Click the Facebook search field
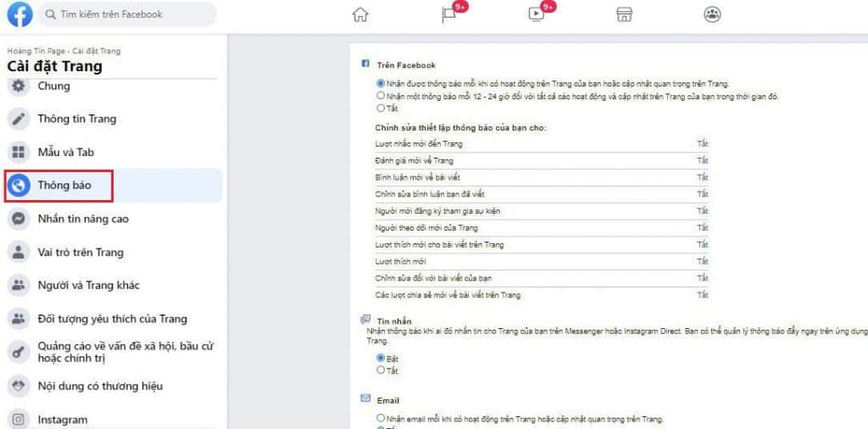 127,14
